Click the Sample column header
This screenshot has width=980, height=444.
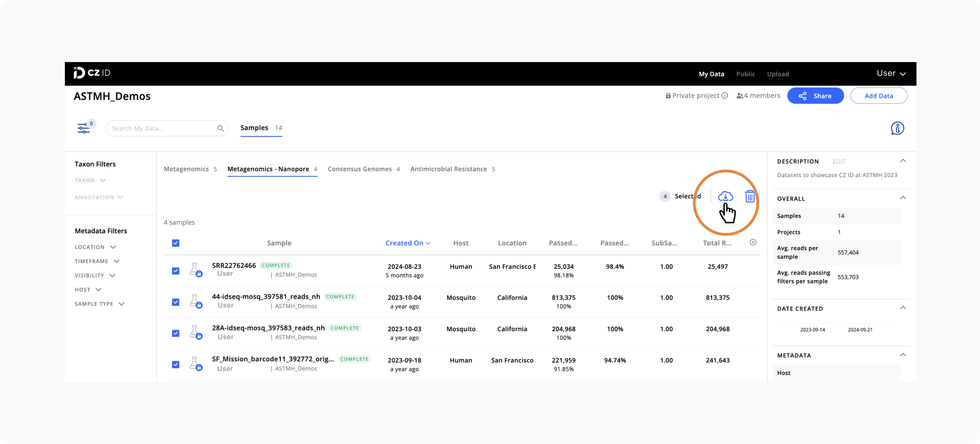pyautogui.click(x=279, y=243)
